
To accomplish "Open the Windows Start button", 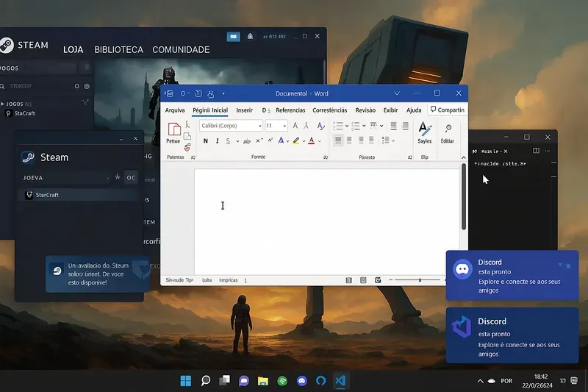I will (x=186, y=381).
